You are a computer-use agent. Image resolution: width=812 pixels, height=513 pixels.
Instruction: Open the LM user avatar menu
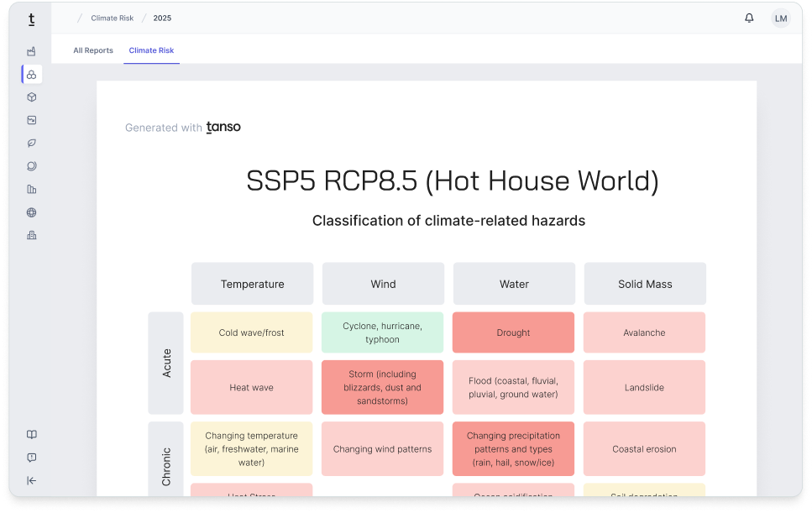click(780, 18)
